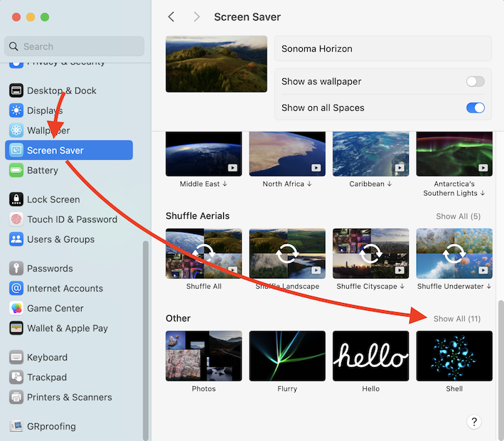504x441 pixels.
Task: Download Antarctica's Southern Lights label
Action: (454, 188)
